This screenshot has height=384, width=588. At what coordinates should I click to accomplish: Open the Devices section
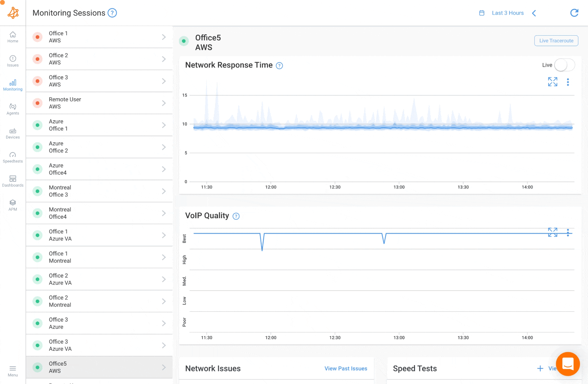[x=13, y=133]
